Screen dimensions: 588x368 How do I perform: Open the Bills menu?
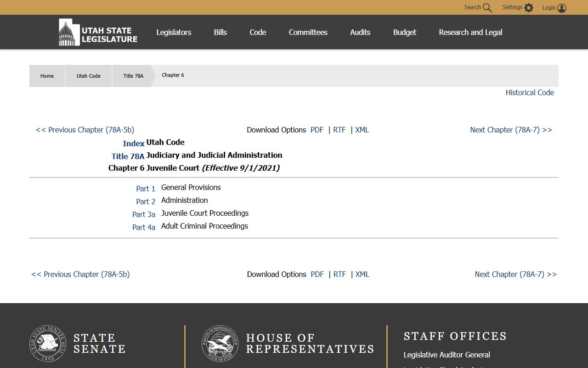[x=220, y=32]
